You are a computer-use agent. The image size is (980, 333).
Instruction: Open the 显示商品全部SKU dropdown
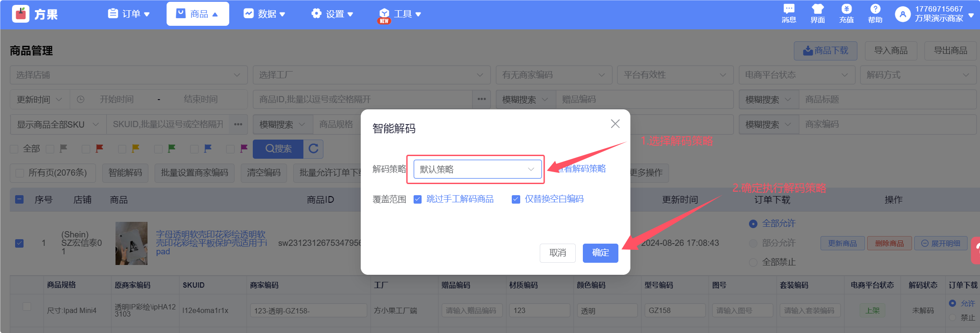(x=58, y=124)
